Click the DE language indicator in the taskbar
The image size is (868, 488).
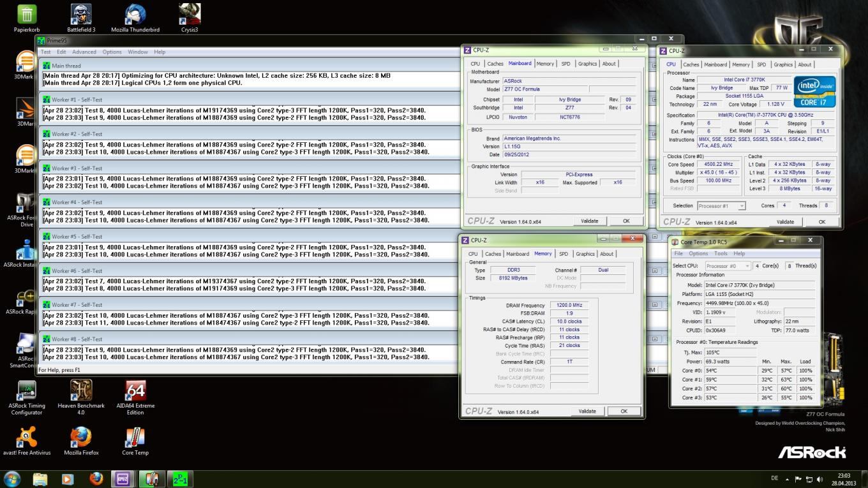774,478
